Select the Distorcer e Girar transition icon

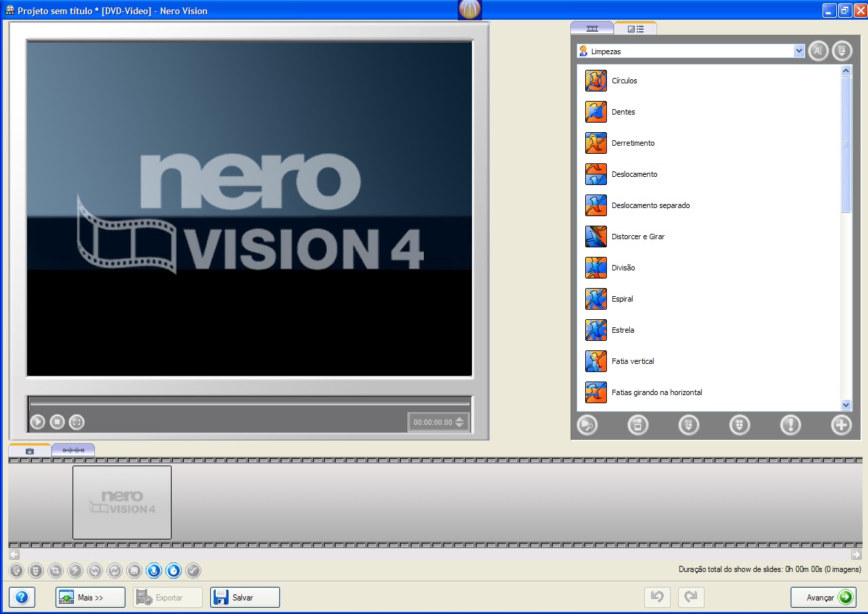point(596,237)
